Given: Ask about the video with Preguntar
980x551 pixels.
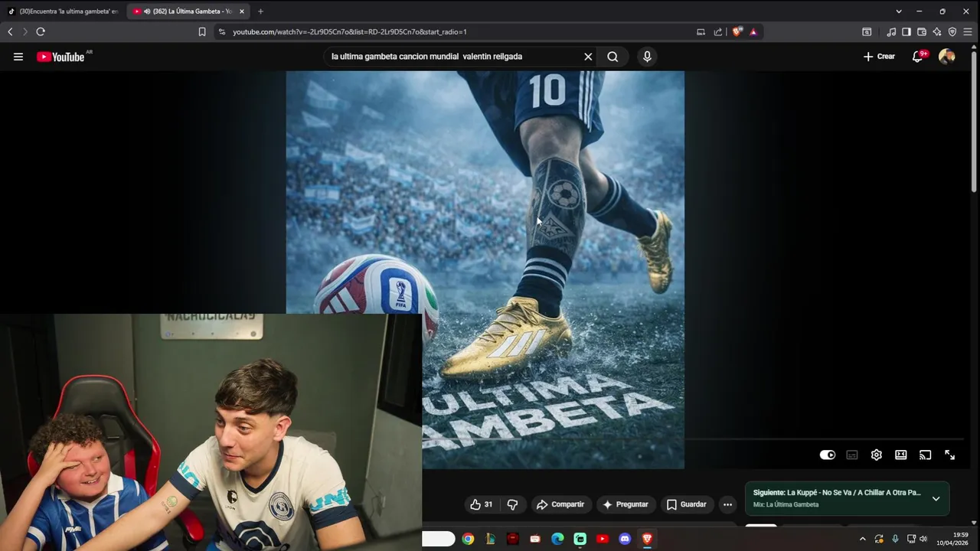Looking at the screenshot, I should tap(626, 504).
